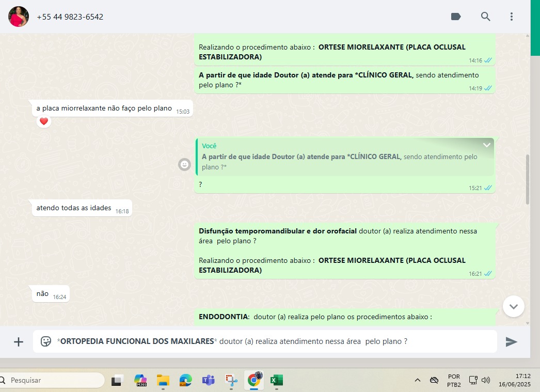Send the typed message
The width and height of the screenshot is (540, 392).
pos(512,342)
